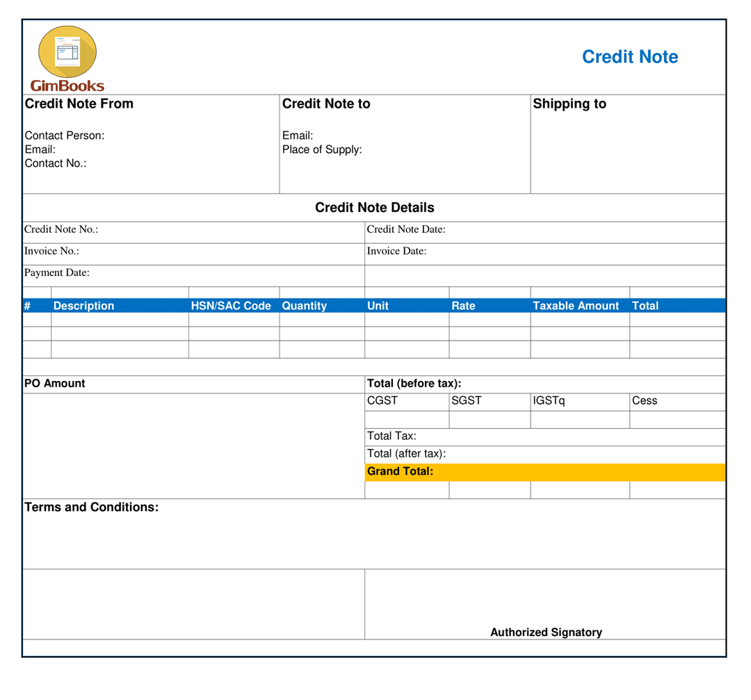Select the Place of Supply field
The height and width of the screenshot is (700, 751).
pyautogui.click(x=322, y=149)
